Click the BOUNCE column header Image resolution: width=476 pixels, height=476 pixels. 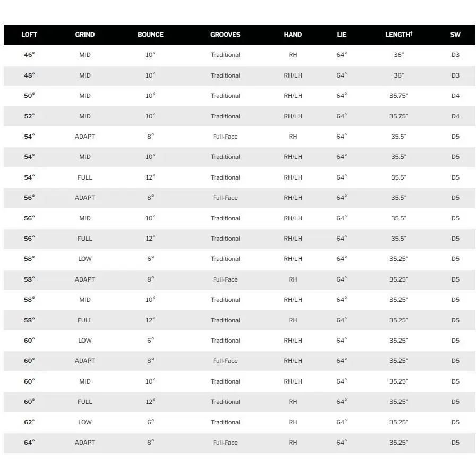coord(150,35)
